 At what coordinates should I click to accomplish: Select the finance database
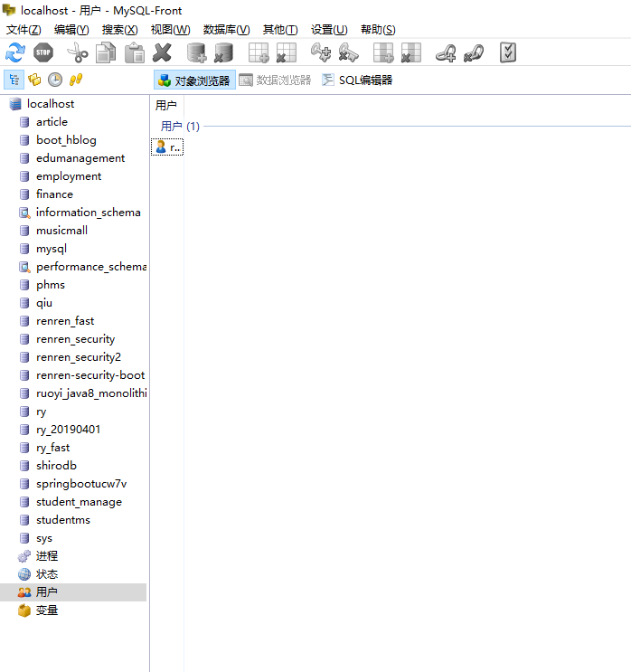pyautogui.click(x=54, y=194)
